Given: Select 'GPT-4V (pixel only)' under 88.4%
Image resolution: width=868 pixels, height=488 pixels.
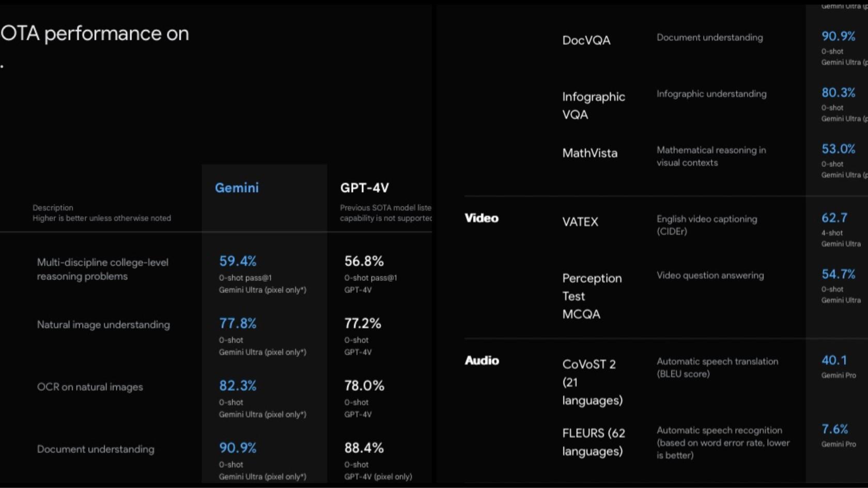Looking at the screenshot, I should click(378, 477).
